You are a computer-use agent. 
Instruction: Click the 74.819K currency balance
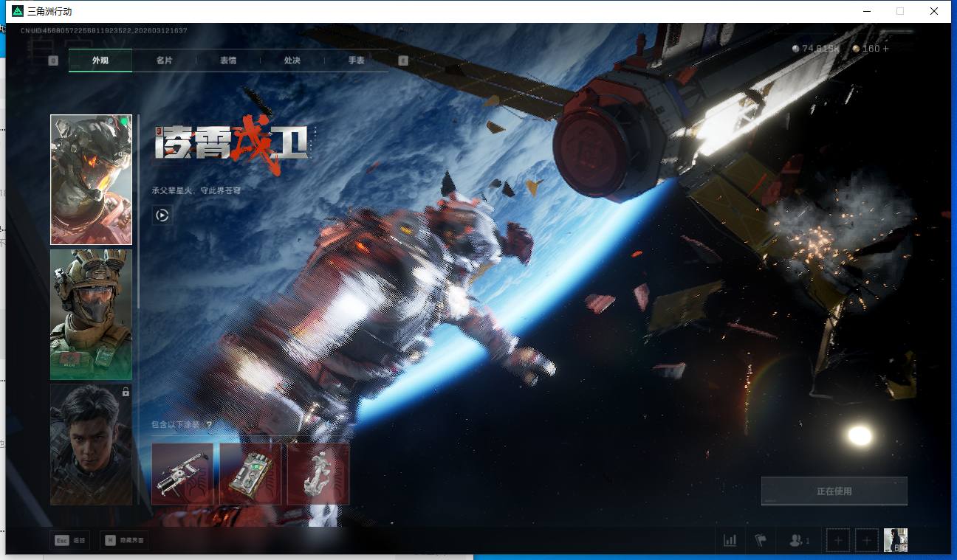(x=816, y=49)
